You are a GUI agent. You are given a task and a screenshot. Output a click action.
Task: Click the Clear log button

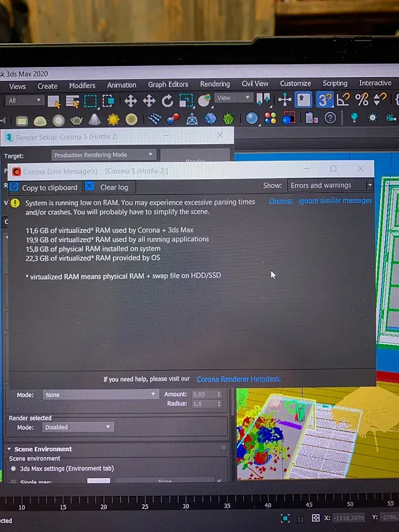(110, 187)
